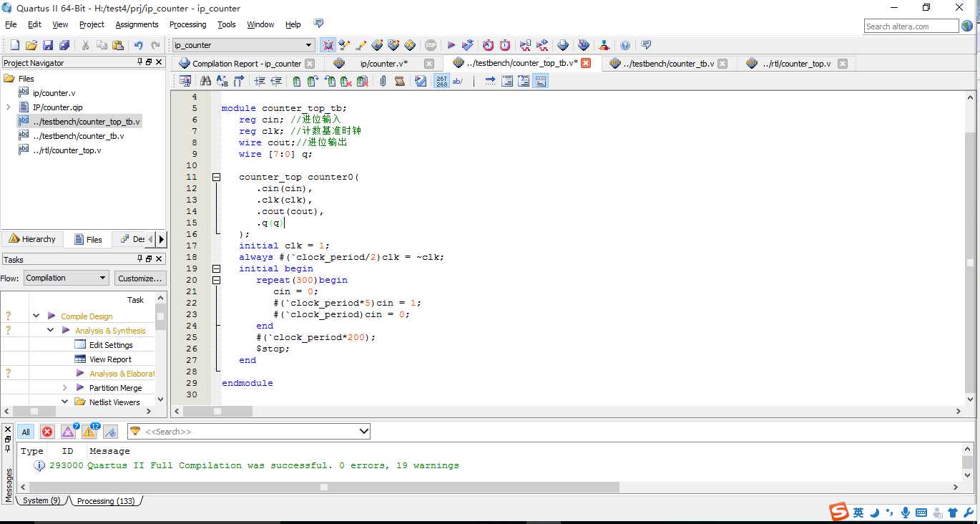Close the ip/counter.v* tab
The image size is (980, 524).
(429, 63)
